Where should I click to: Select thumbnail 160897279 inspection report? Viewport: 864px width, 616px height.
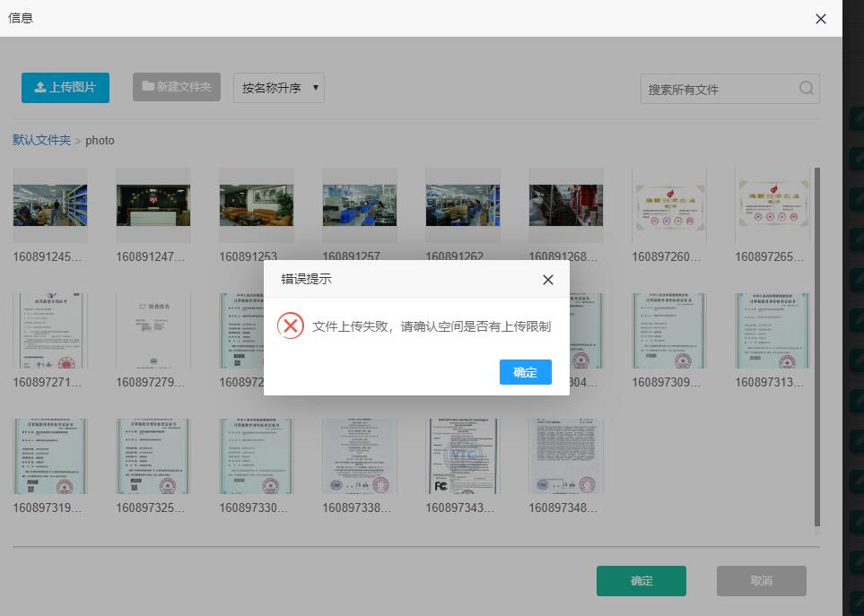coord(153,331)
